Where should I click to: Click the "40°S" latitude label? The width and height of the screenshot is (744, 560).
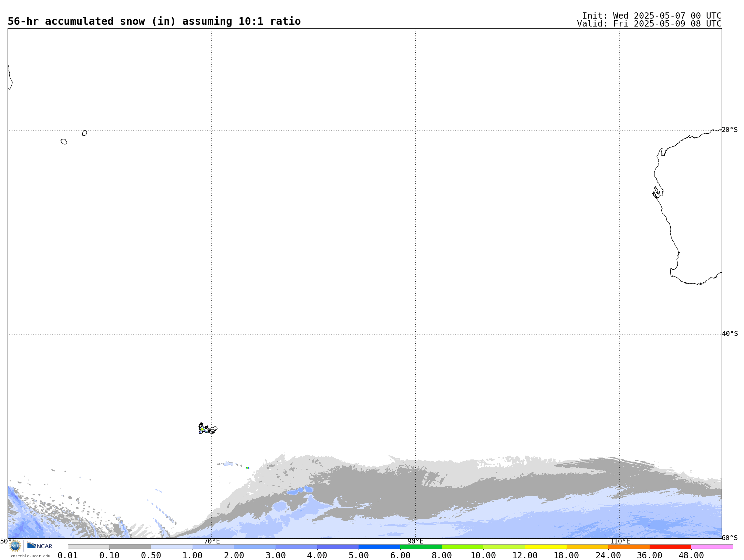click(730, 334)
